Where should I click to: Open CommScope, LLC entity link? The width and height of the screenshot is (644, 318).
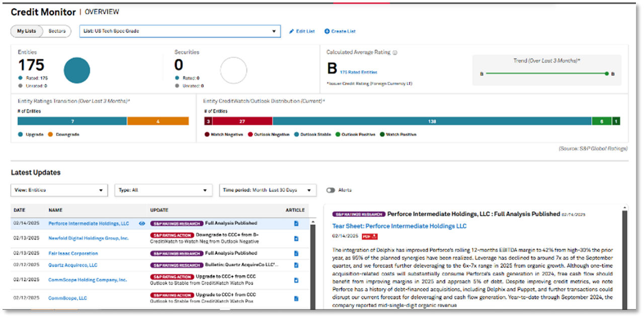coord(67,298)
